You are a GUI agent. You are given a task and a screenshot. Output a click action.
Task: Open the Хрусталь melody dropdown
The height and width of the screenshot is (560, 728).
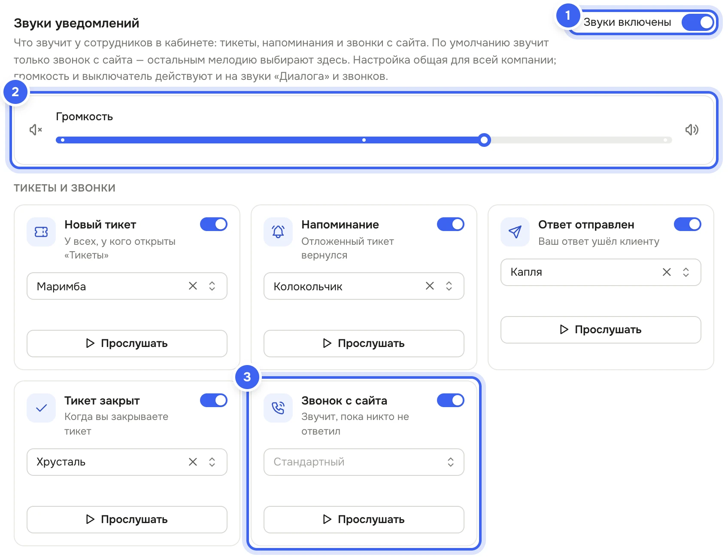pos(127,462)
